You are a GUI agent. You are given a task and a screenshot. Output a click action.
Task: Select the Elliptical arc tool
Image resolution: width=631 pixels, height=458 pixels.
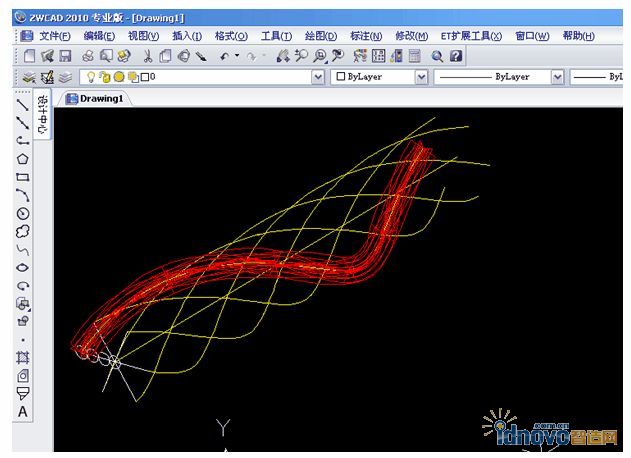click(23, 286)
